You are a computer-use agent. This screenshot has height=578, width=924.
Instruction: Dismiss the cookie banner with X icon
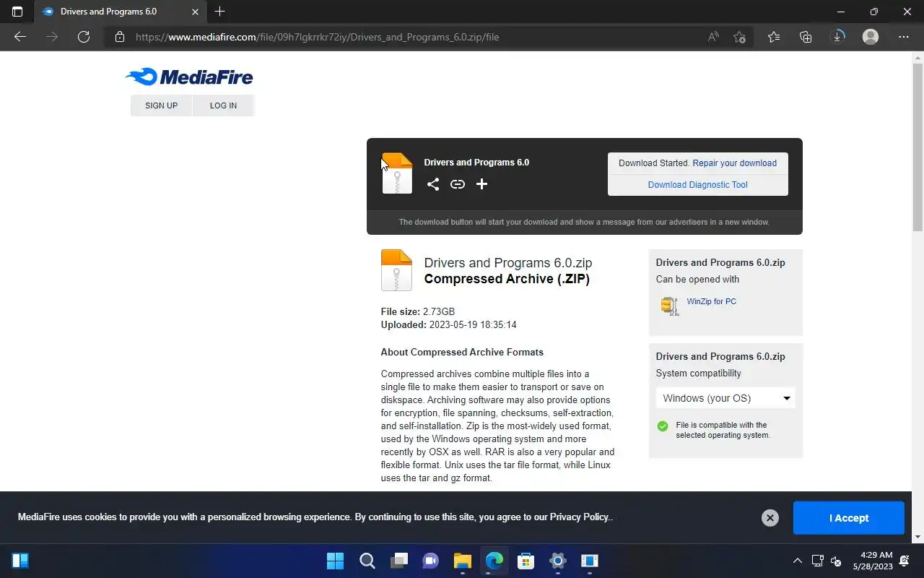(770, 517)
